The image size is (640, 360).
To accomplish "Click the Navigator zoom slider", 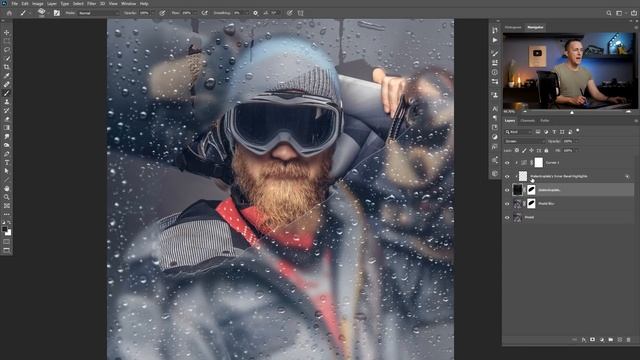I will (x=571, y=112).
